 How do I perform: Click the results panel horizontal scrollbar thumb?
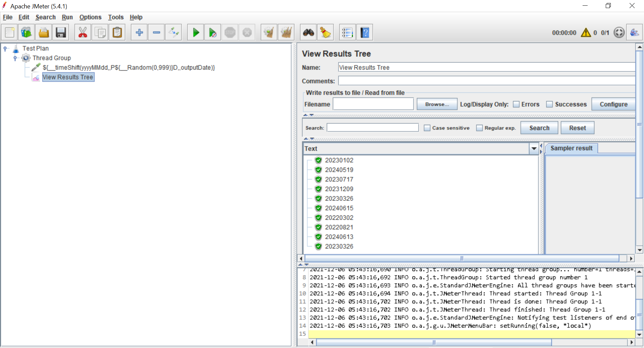tap(462, 258)
